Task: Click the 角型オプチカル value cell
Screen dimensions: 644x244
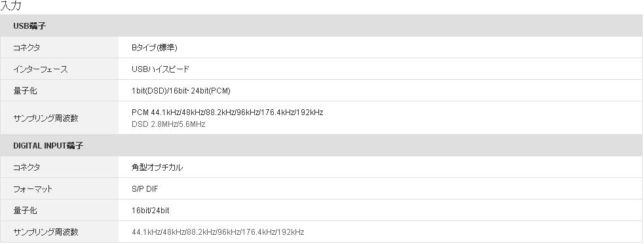Action: point(381,167)
